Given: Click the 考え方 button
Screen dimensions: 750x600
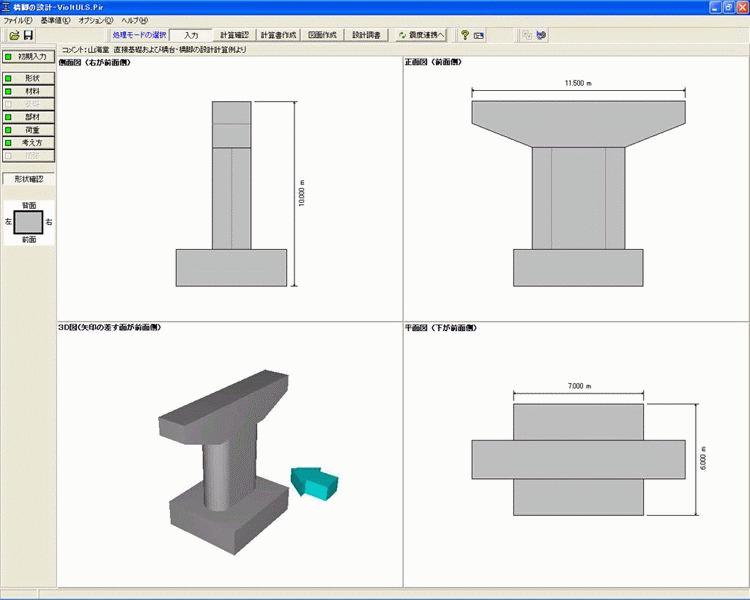Looking at the screenshot, I should pyautogui.click(x=28, y=142).
